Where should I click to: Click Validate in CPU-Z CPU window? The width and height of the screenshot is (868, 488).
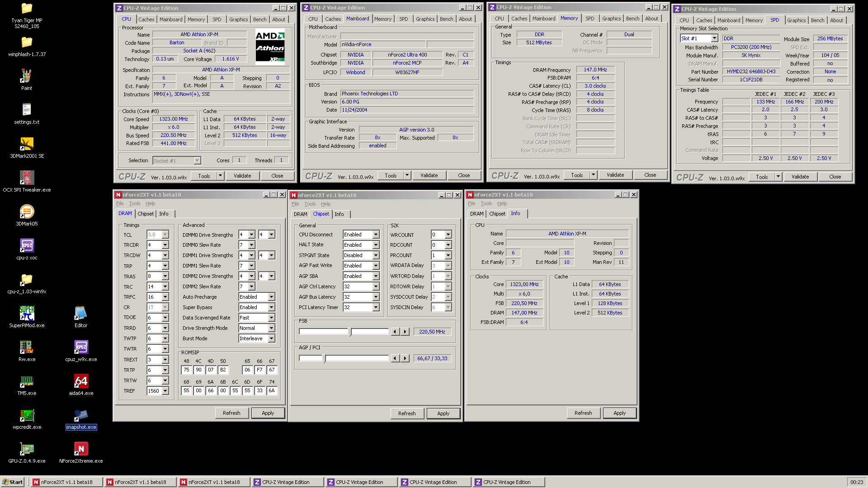242,176
